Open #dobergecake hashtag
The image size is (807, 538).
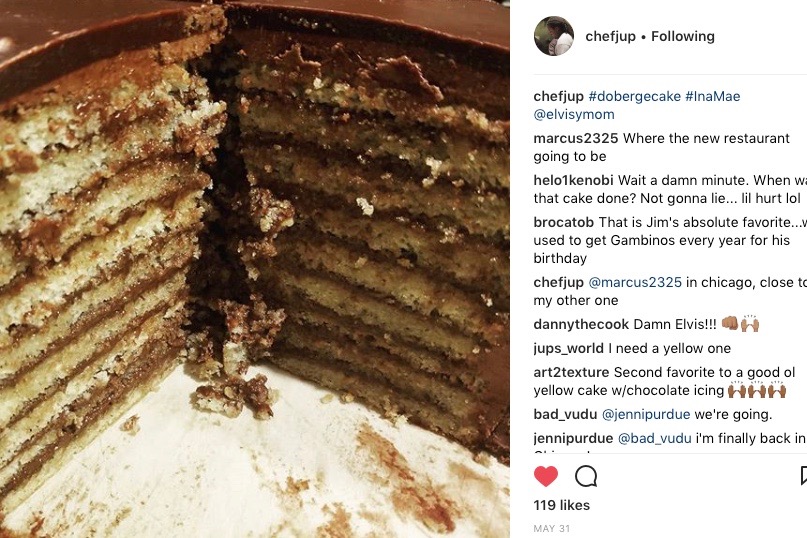click(635, 96)
